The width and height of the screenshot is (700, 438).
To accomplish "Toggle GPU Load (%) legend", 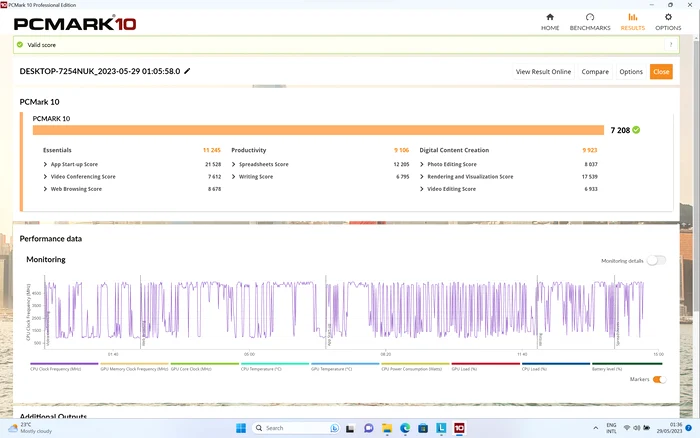I will pos(485,367).
